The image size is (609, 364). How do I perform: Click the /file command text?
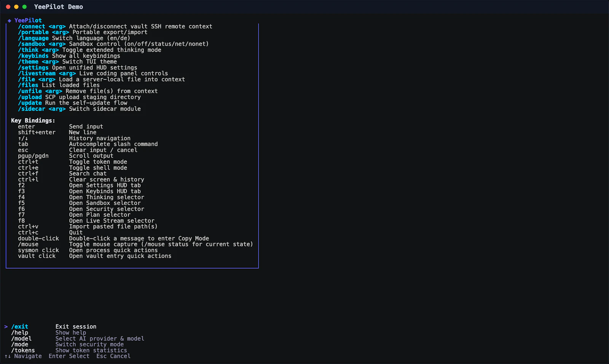coord(26,79)
